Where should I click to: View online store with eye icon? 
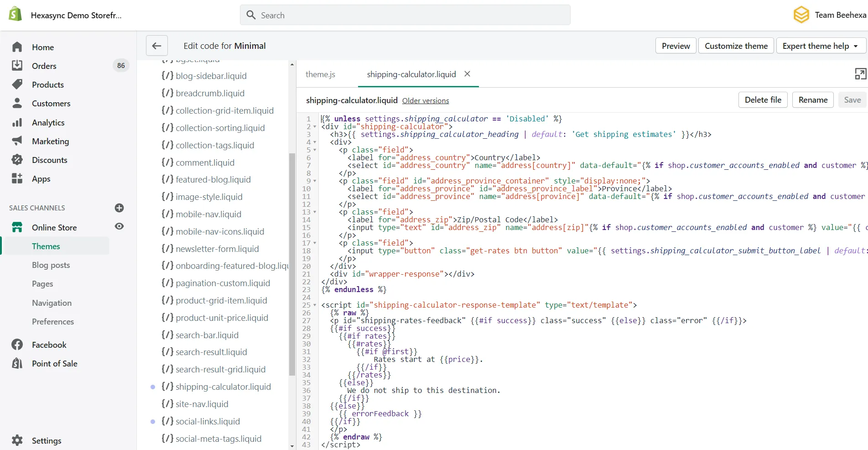tap(120, 226)
